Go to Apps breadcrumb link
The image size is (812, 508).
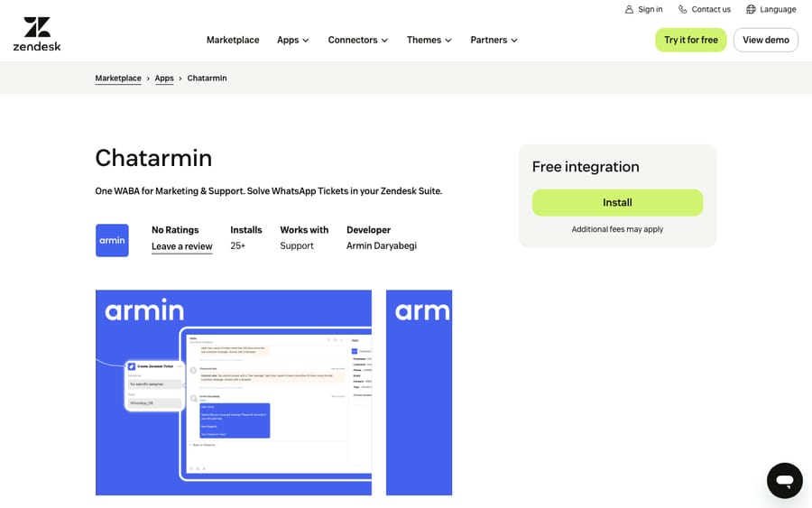coord(164,79)
